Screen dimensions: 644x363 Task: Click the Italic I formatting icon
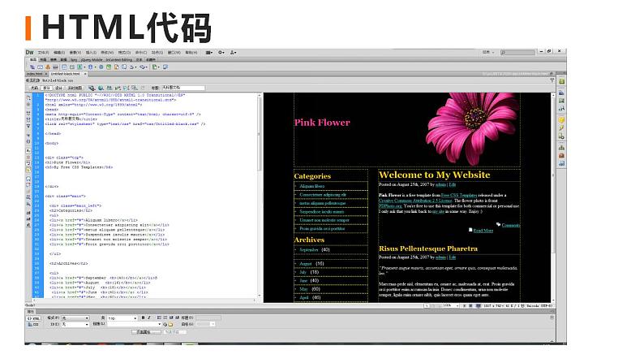point(148,318)
